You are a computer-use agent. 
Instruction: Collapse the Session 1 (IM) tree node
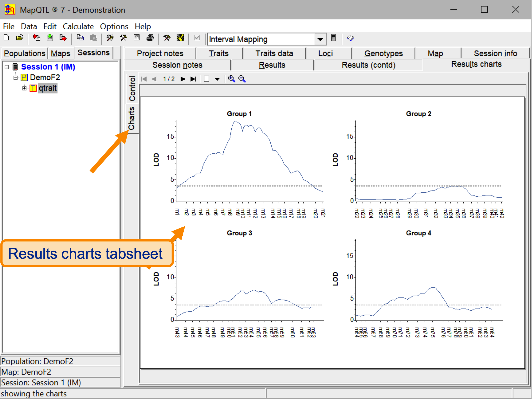[x=7, y=67]
